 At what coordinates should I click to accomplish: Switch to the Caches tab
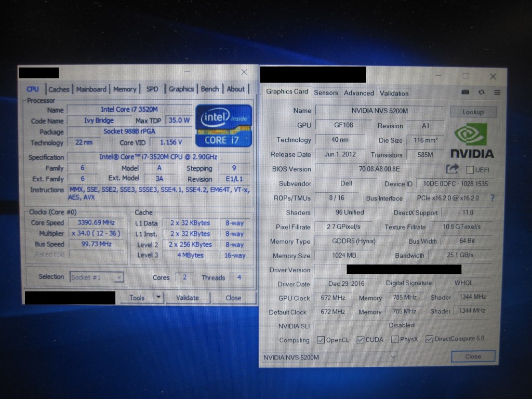59,89
